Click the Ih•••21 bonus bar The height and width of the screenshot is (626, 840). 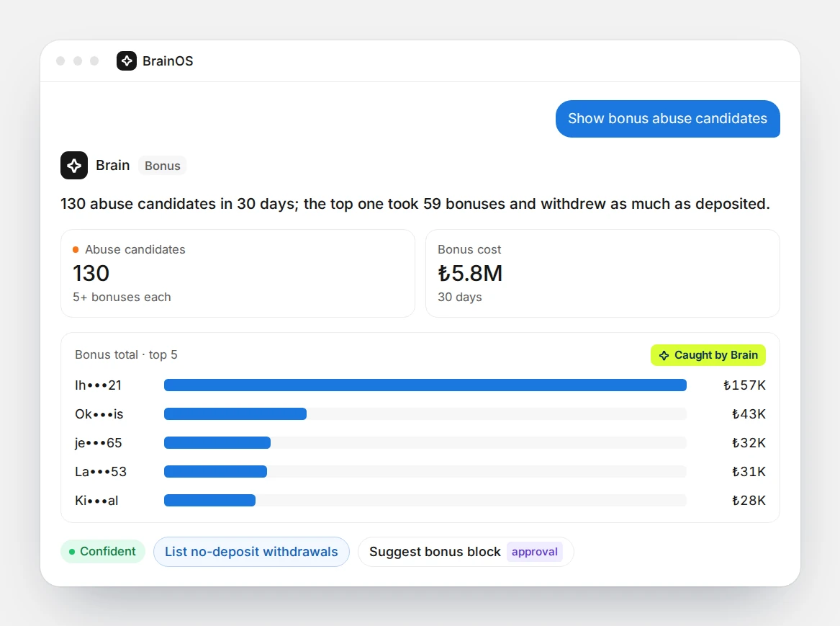pyautogui.click(x=425, y=385)
